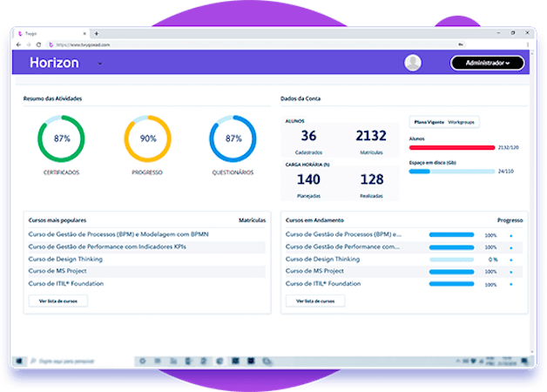The width and height of the screenshot is (547, 392).
Task: Open Gestão de Processos in Cursos em Andamento
Action: coord(343,234)
